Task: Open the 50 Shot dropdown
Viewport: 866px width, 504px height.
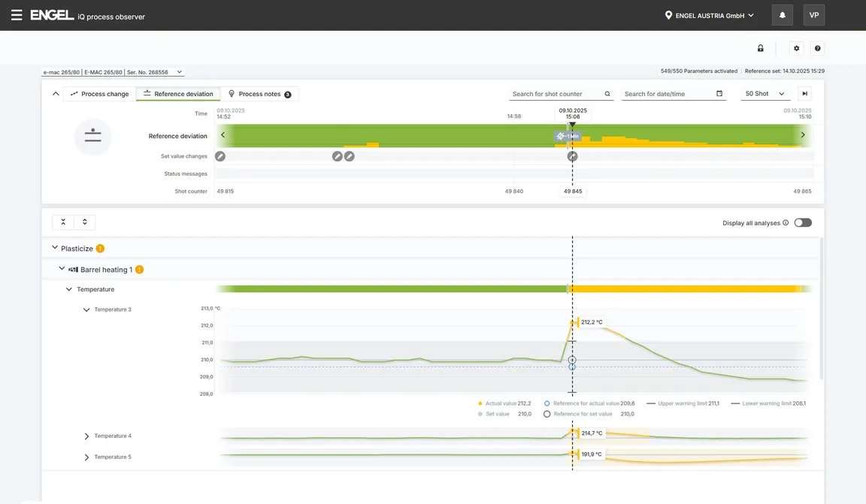Action: 765,94
